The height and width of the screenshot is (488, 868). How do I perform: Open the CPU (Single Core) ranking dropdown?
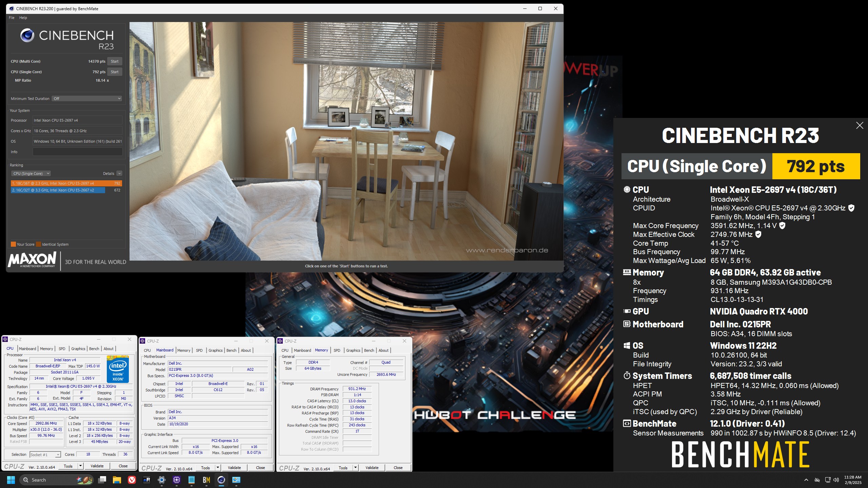click(x=31, y=174)
